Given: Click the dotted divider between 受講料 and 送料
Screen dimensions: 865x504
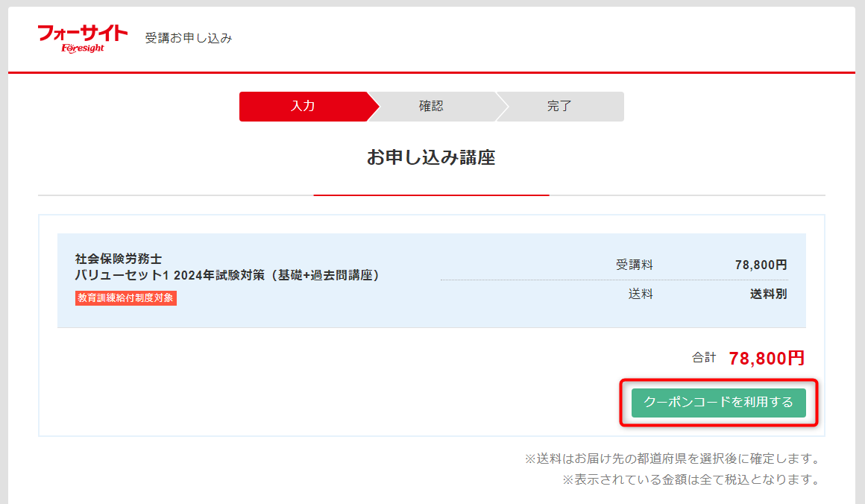Looking at the screenshot, I should pos(614,280).
